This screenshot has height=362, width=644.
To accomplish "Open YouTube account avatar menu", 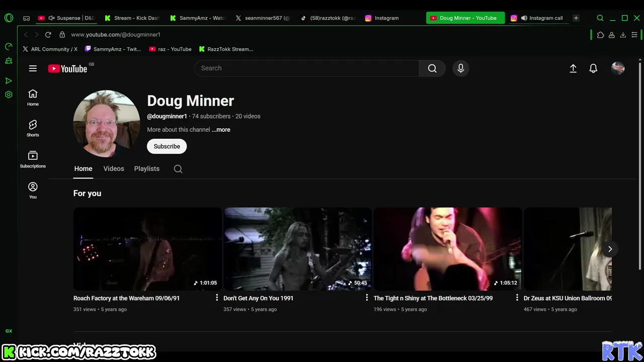I will click(x=618, y=68).
